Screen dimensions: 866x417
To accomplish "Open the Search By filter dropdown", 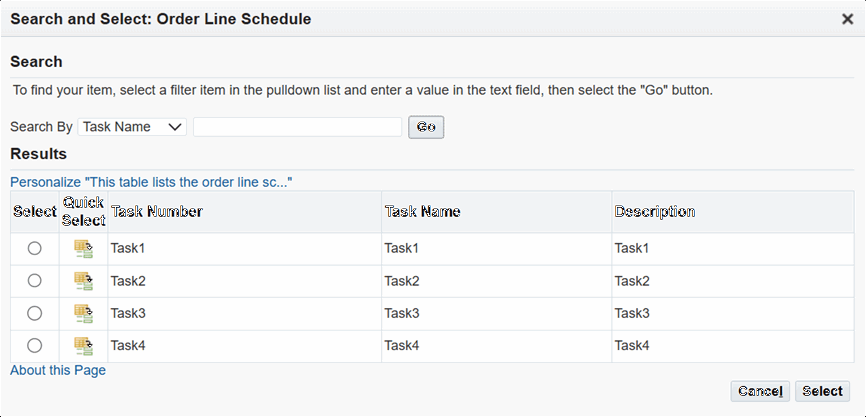I will 132,127.
